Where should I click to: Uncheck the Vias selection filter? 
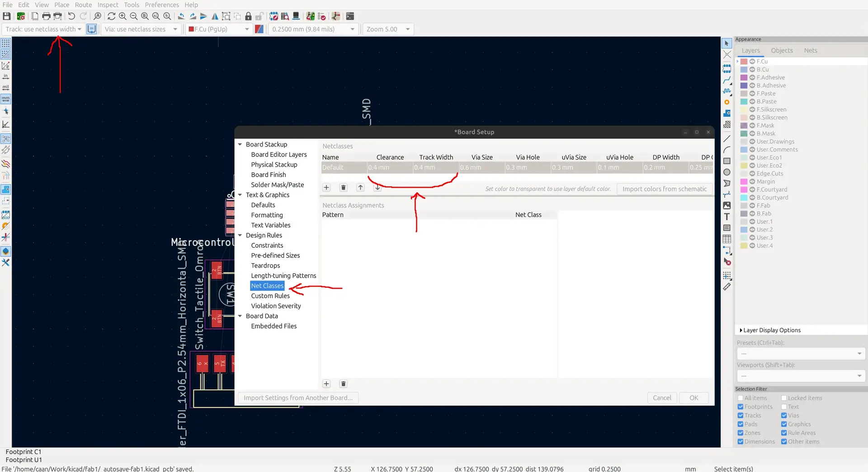coord(784,415)
